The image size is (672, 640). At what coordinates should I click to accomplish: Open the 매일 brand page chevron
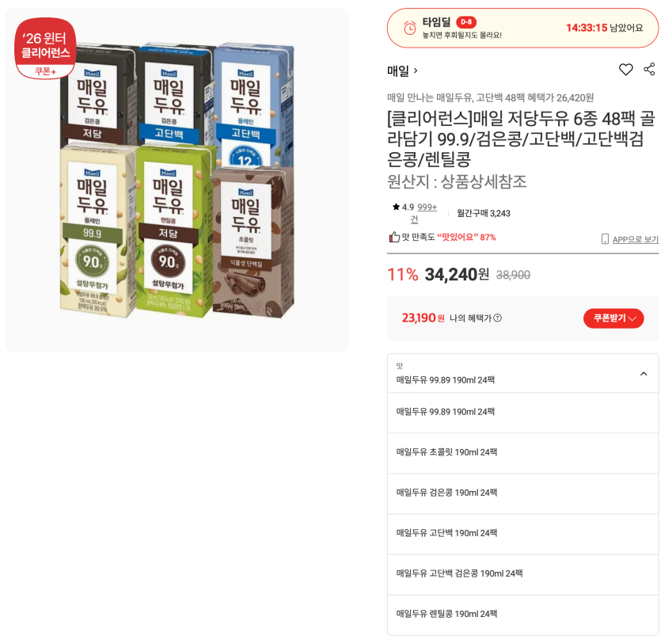click(416, 70)
